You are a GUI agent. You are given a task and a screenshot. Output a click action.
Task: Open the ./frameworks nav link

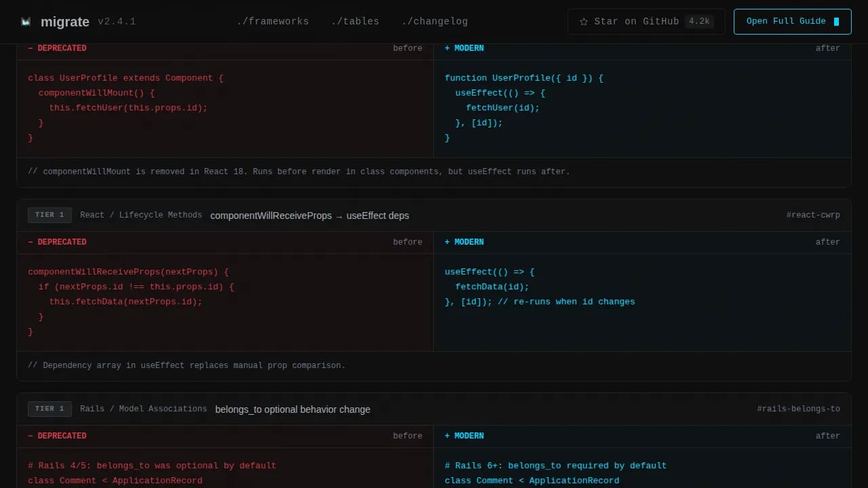pyautogui.click(x=273, y=22)
